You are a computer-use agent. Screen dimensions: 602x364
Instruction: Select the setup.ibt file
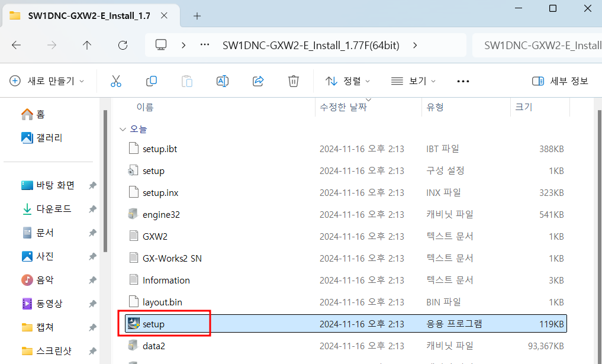point(160,149)
